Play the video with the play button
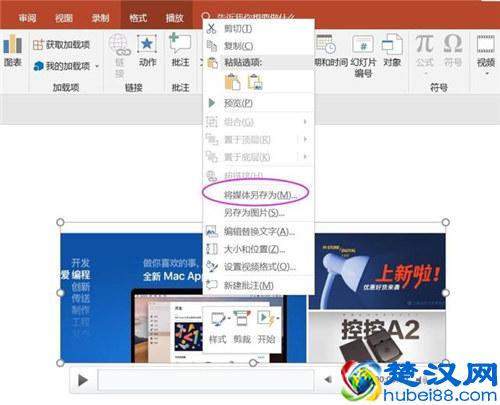 click(82, 380)
